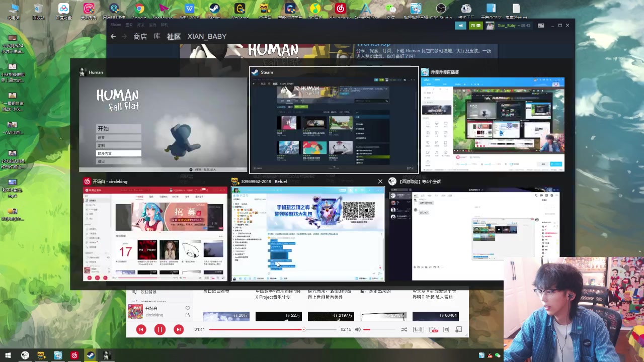Open the listen-together icon in player bar
Screen dimensions: 644x362
coord(433,329)
